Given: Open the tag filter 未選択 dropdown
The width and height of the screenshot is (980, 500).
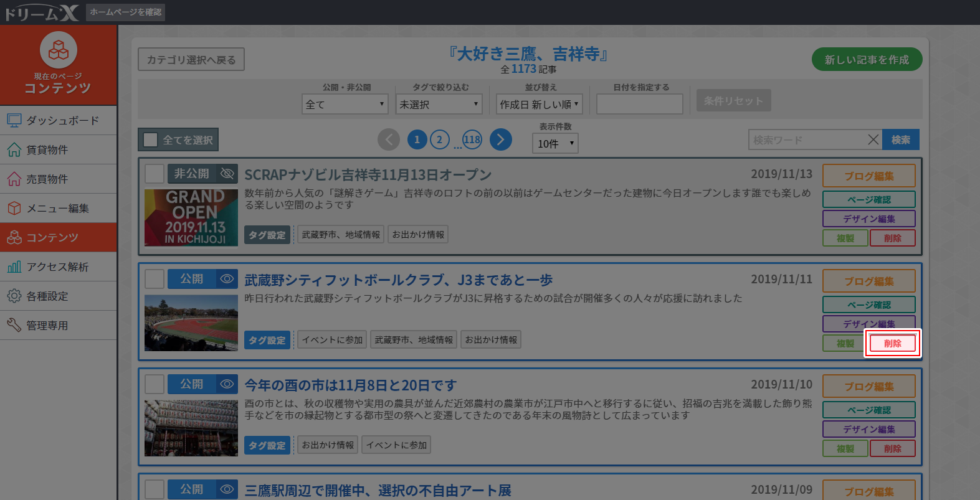Looking at the screenshot, I should tap(439, 104).
